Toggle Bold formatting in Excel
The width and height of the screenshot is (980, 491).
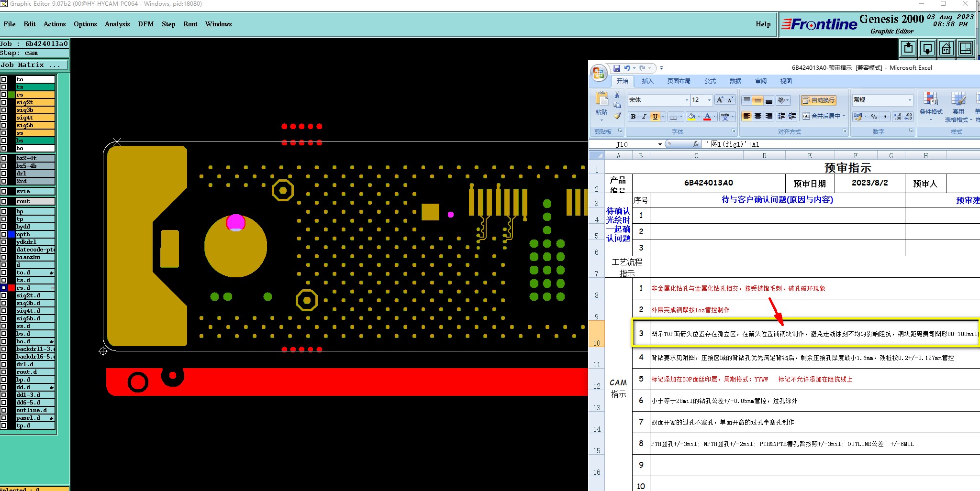click(x=633, y=116)
